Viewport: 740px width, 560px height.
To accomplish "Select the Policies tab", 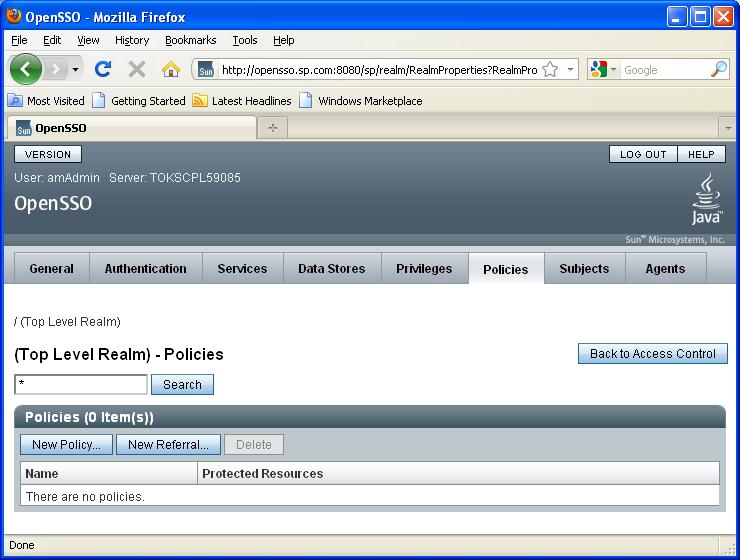I will tap(506, 269).
